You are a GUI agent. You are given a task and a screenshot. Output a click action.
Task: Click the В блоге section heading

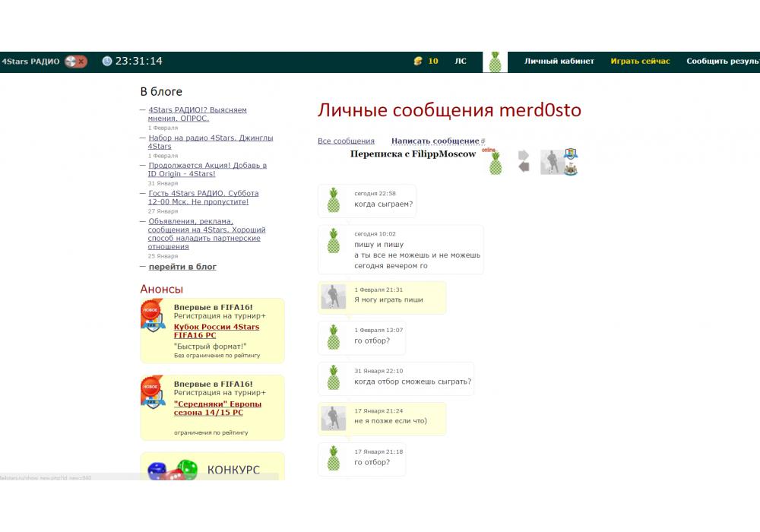click(x=161, y=91)
